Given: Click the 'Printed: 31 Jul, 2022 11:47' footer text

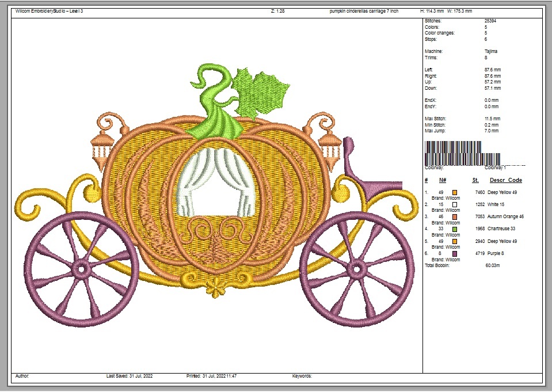Looking at the screenshot, I should 212,376.
